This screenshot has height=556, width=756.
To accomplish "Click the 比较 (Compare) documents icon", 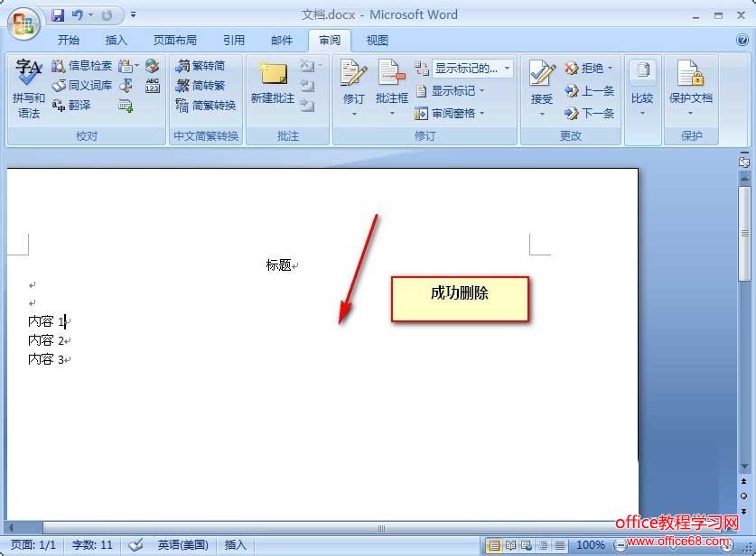I will (x=642, y=86).
